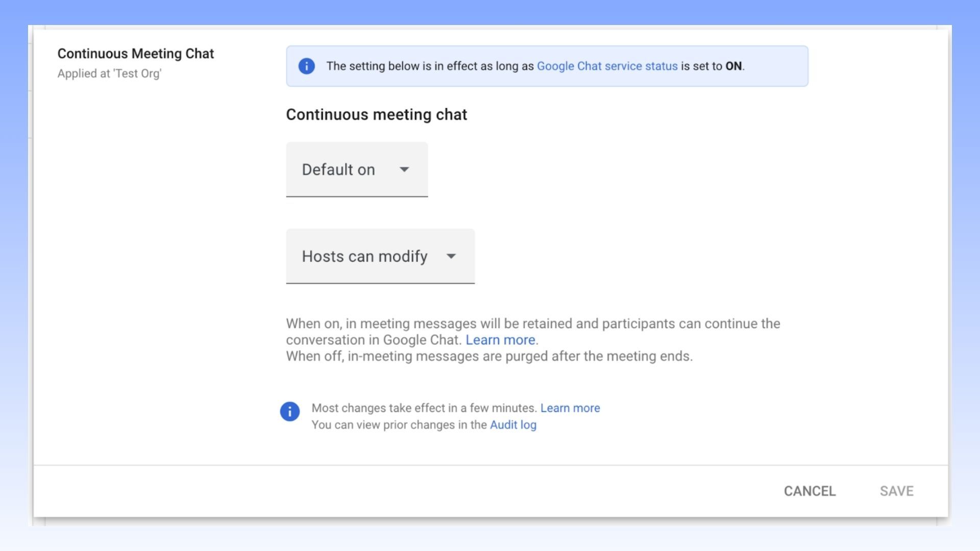Click the SAVE button
Image resolution: width=980 pixels, height=551 pixels.
pyautogui.click(x=896, y=491)
